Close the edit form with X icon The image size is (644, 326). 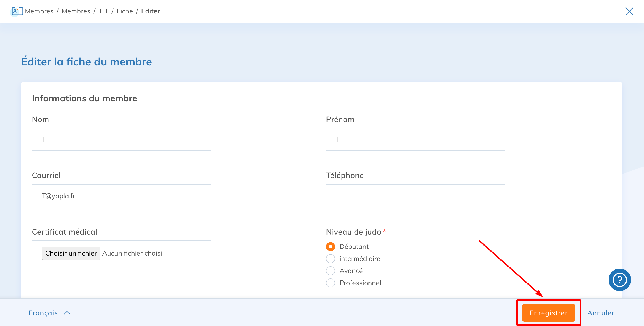(629, 11)
